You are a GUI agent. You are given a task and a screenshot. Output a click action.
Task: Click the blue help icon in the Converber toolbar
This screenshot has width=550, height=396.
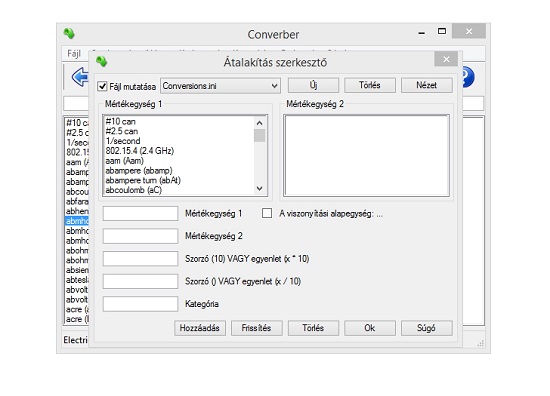click(x=469, y=77)
